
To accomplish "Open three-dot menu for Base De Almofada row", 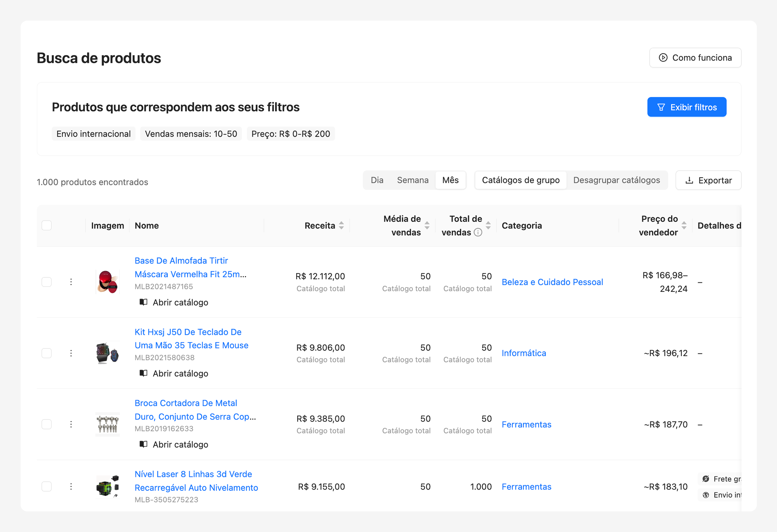I will [71, 282].
